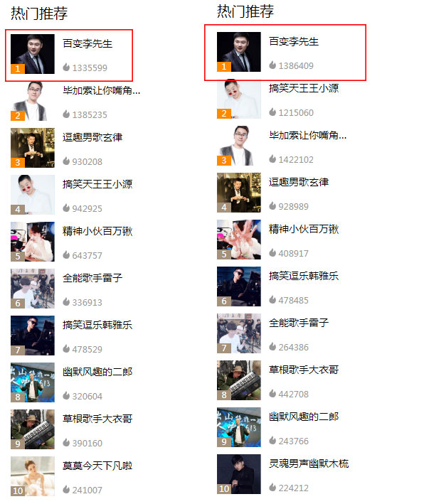
Task: Open 幽默风趣的二郎 in left list
Action: click(97, 372)
